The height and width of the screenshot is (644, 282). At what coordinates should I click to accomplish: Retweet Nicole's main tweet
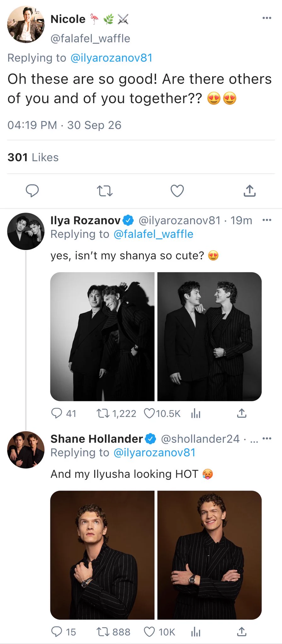tap(104, 191)
